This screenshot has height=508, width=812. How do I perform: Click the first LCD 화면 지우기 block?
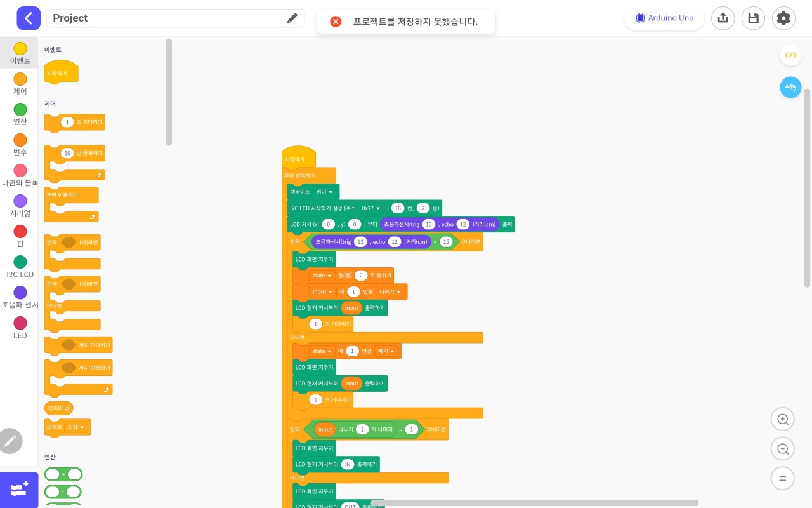[x=315, y=259]
